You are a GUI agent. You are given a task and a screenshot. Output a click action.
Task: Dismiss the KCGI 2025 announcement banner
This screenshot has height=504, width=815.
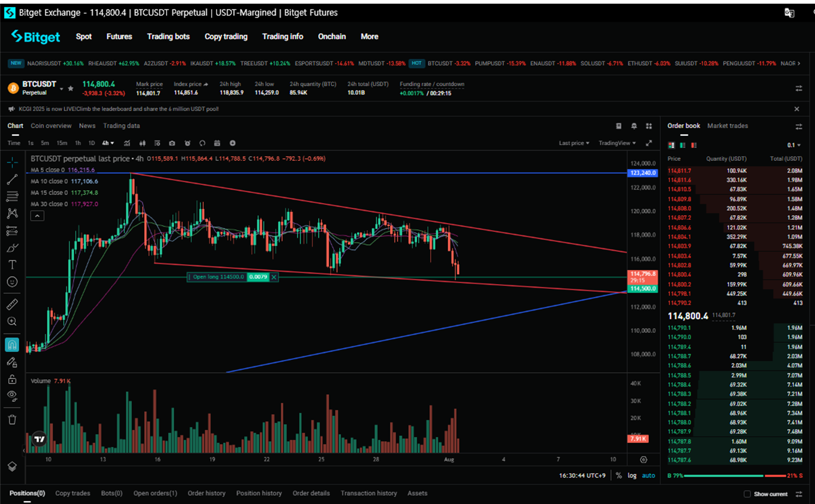(x=797, y=109)
